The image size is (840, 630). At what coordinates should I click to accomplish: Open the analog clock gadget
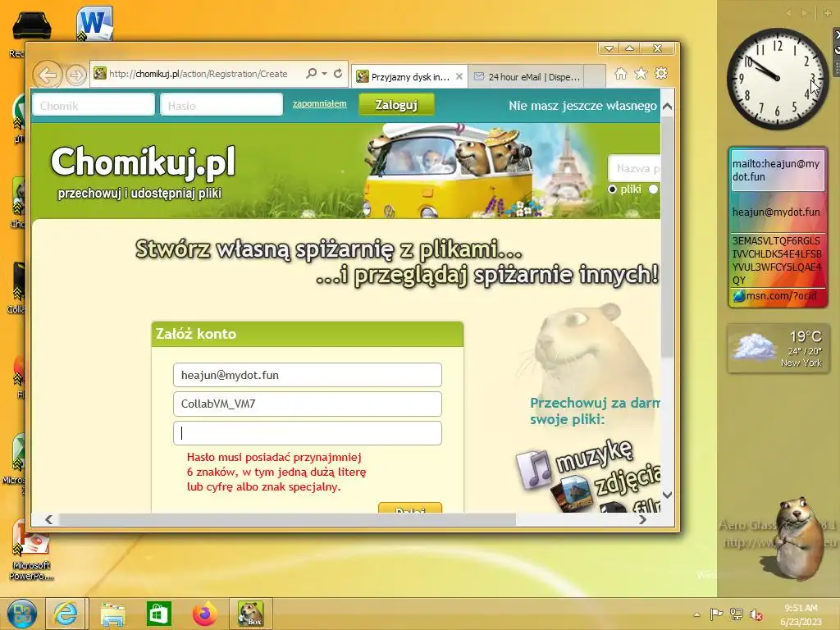[x=777, y=79]
